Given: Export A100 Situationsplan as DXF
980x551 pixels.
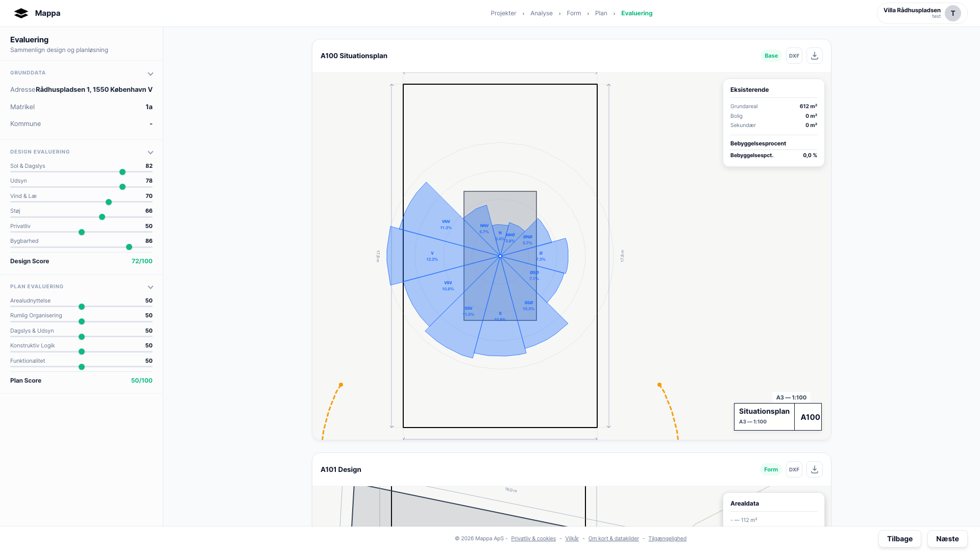Looking at the screenshot, I should coord(794,56).
